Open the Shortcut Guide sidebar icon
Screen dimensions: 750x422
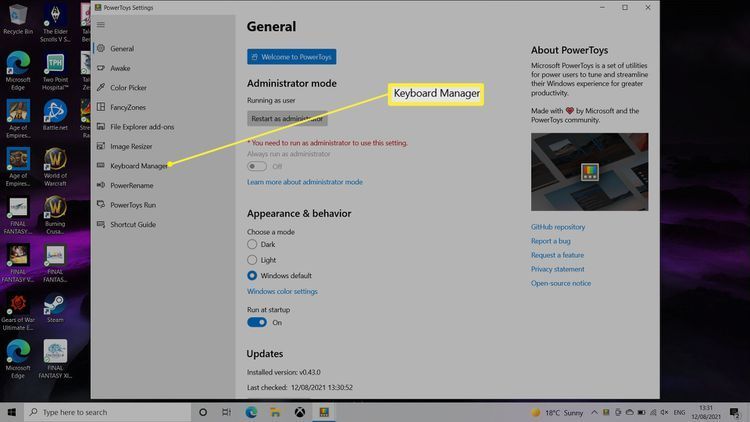[x=100, y=224]
